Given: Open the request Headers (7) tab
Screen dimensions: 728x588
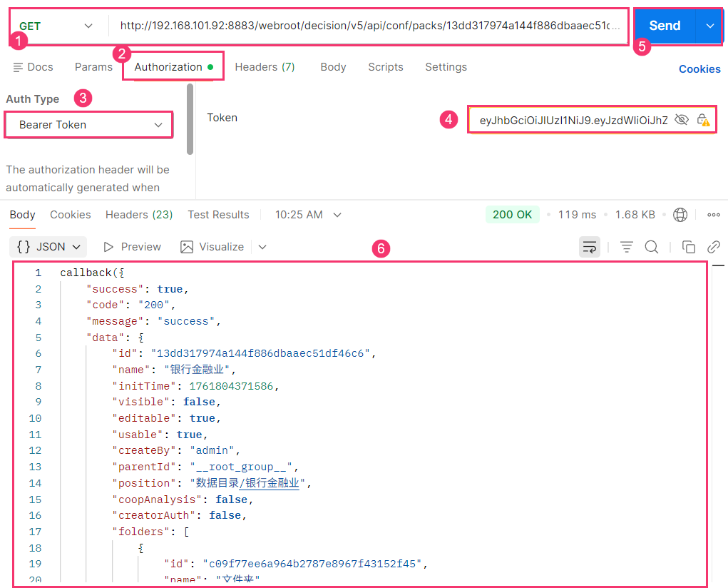Looking at the screenshot, I should (265, 67).
